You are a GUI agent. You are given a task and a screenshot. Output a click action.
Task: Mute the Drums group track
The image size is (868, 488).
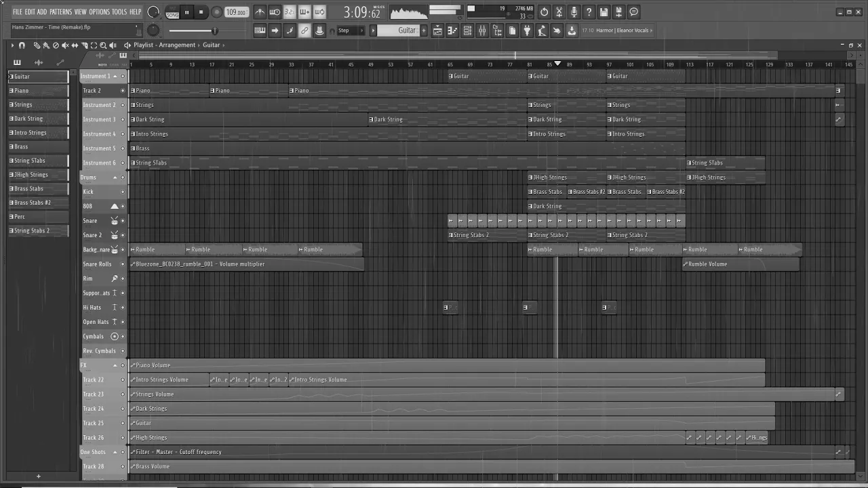123,178
